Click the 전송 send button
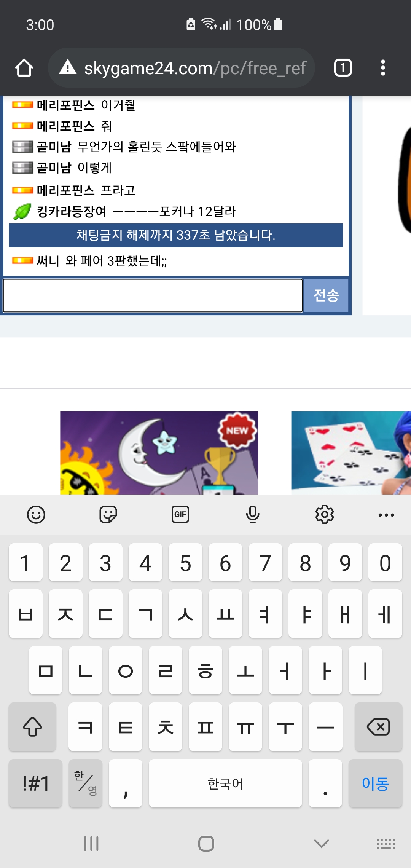This screenshot has width=411, height=868. click(326, 295)
